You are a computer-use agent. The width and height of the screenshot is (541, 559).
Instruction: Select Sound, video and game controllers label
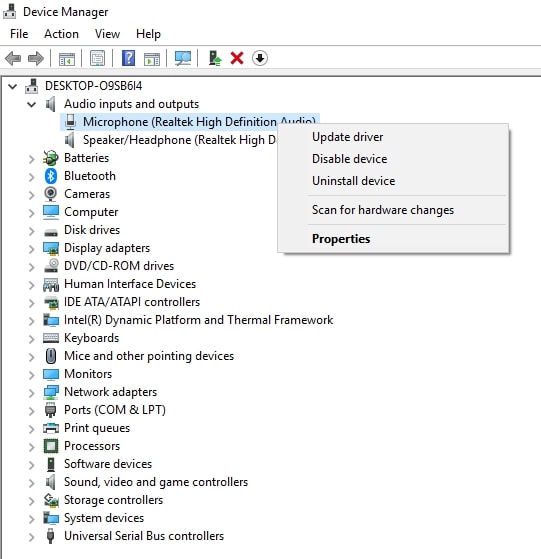(x=156, y=482)
